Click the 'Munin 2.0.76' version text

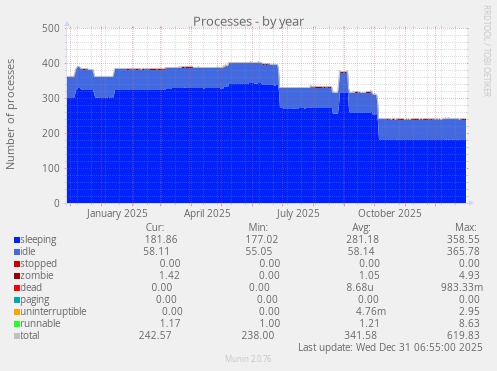[248, 359]
